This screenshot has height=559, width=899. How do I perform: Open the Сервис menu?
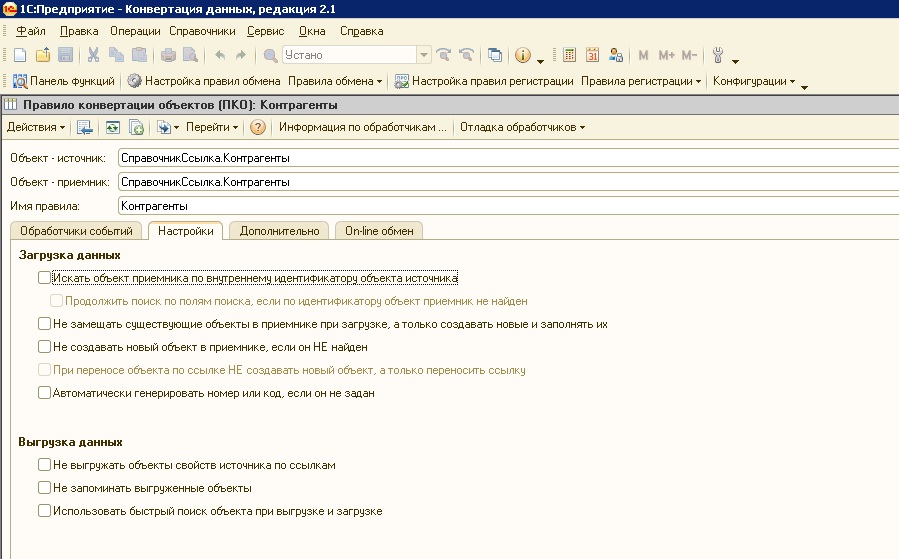pyautogui.click(x=265, y=32)
